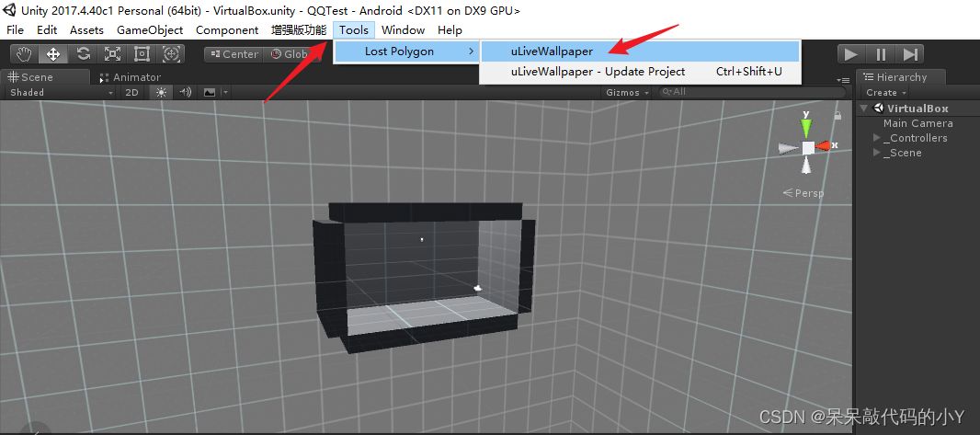Open the Help menu
The width and height of the screenshot is (980, 435).
(450, 30)
